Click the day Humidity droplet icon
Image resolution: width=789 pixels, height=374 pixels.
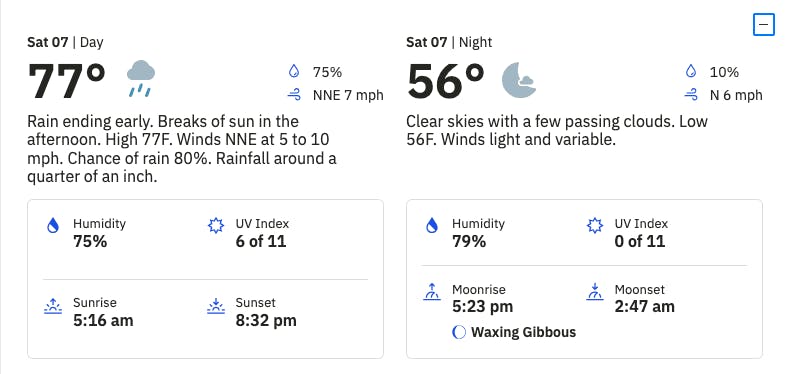(53, 225)
